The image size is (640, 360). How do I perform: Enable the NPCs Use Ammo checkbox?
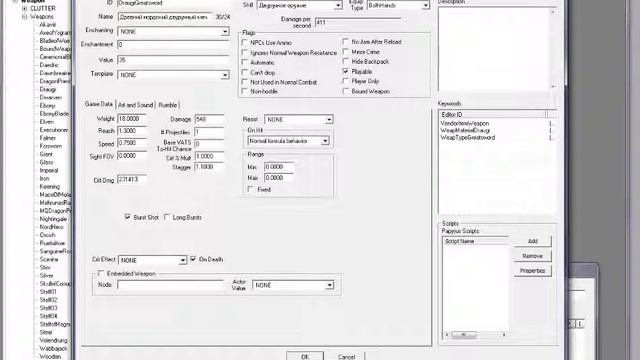tap(245, 42)
